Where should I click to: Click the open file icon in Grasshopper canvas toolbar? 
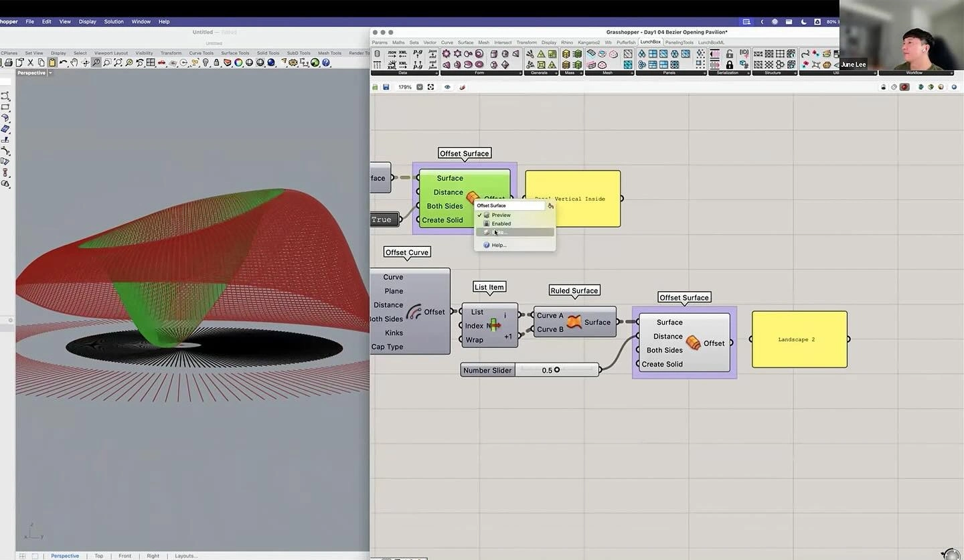pos(375,87)
